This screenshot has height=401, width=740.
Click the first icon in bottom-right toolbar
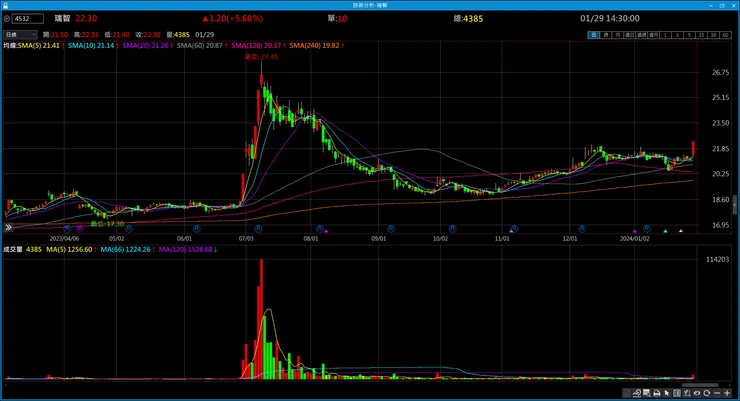[x=627, y=393]
